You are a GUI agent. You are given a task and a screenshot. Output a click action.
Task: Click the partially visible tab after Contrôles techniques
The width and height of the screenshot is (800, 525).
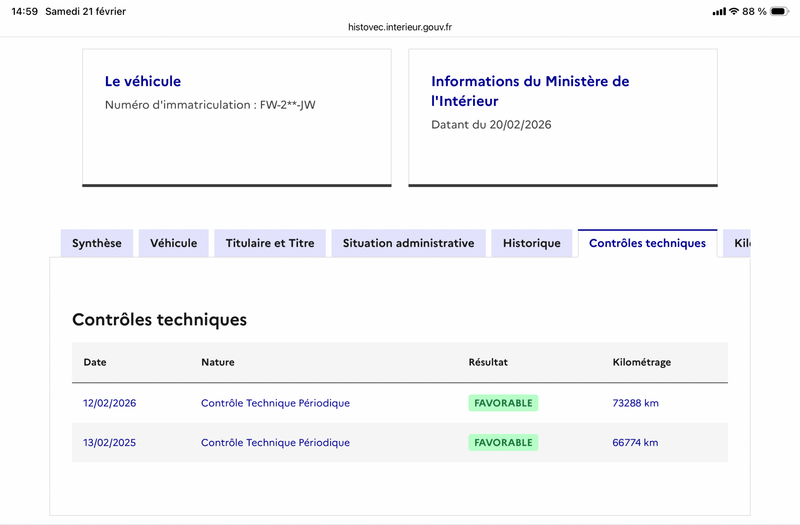pyautogui.click(x=738, y=243)
